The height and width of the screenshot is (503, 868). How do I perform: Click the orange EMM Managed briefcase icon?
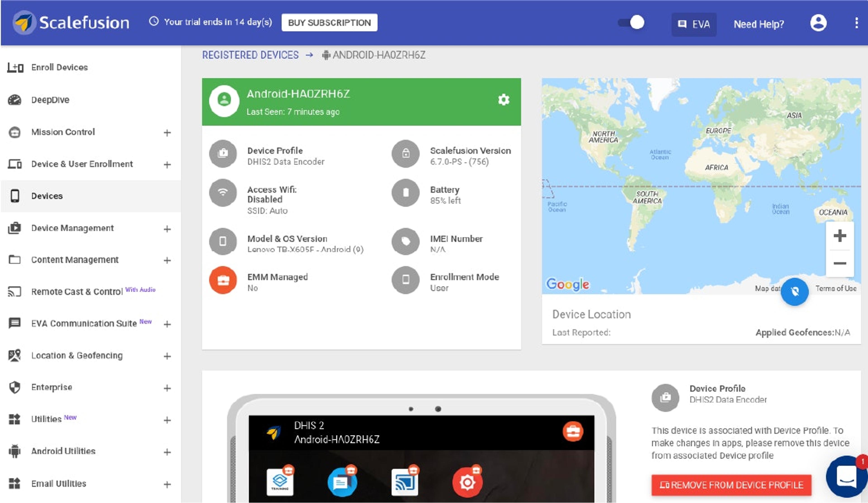pos(223,280)
